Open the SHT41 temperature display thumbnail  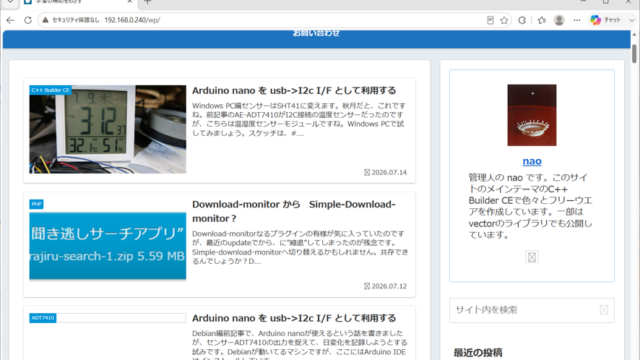tap(108, 129)
